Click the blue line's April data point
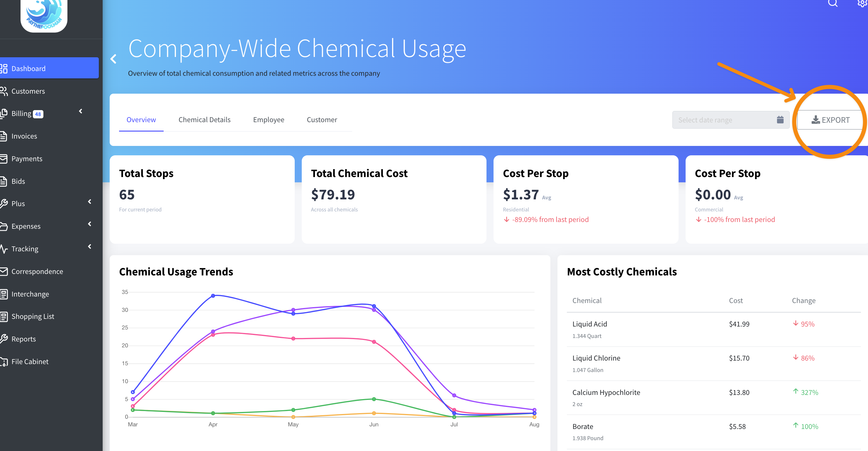This screenshot has height=451, width=868. pyautogui.click(x=213, y=296)
